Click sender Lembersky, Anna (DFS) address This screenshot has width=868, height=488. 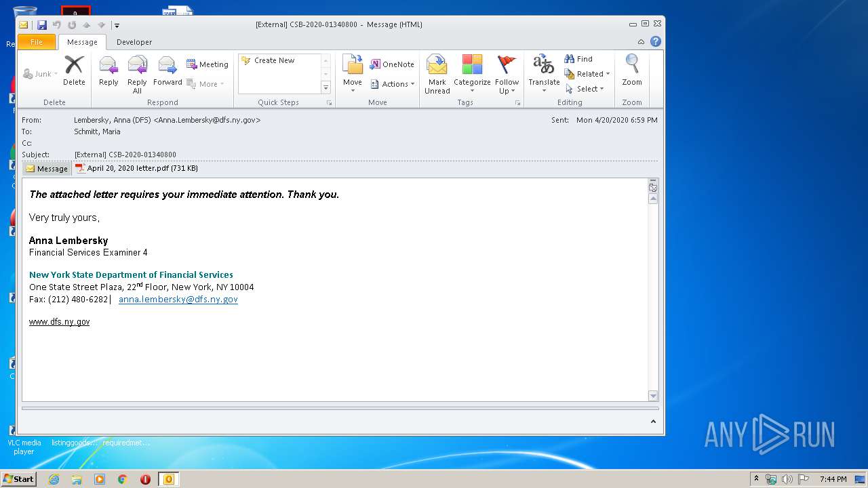point(167,120)
